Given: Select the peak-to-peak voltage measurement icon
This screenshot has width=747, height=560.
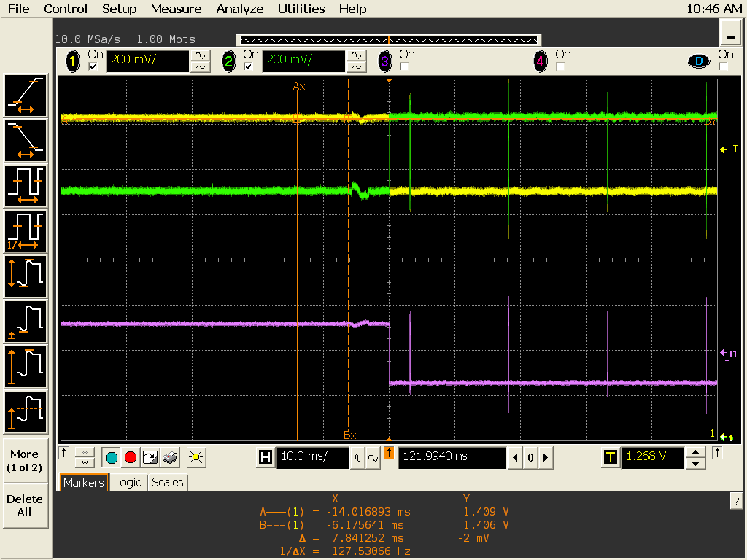Looking at the screenshot, I should pyautogui.click(x=26, y=276).
